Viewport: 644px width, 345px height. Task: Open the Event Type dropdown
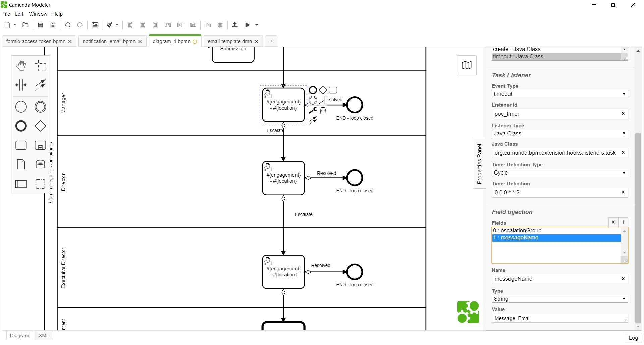pyautogui.click(x=560, y=94)
